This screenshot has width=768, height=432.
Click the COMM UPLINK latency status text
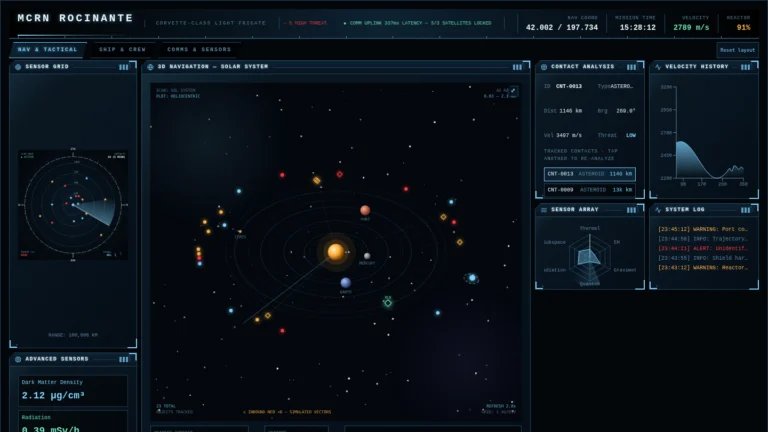(418, 23)
